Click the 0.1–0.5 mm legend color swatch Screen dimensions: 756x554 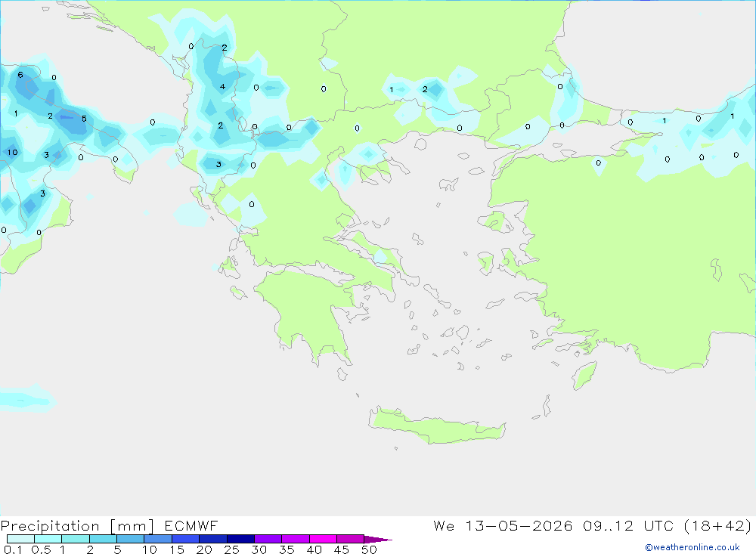tap(20, 539)
